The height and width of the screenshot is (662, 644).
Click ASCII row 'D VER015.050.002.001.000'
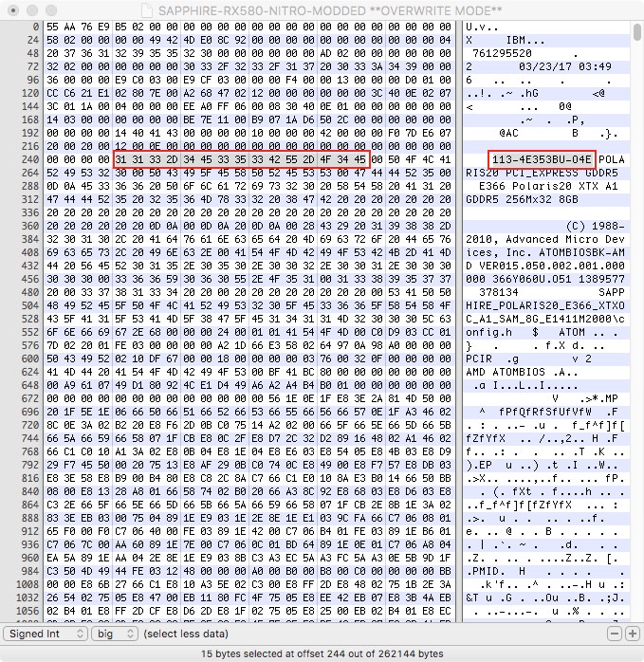pos(545,266)
